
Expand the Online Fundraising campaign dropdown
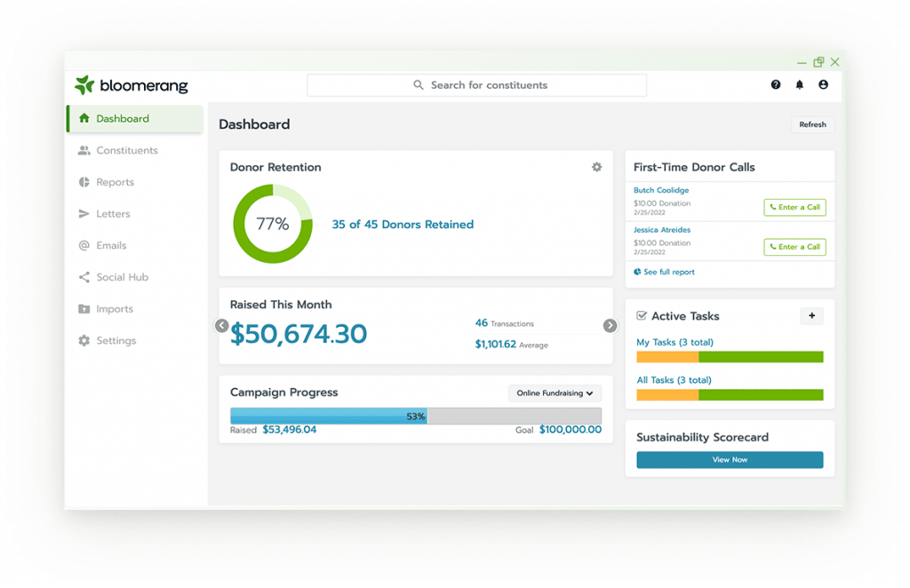[x=555, y=393]
